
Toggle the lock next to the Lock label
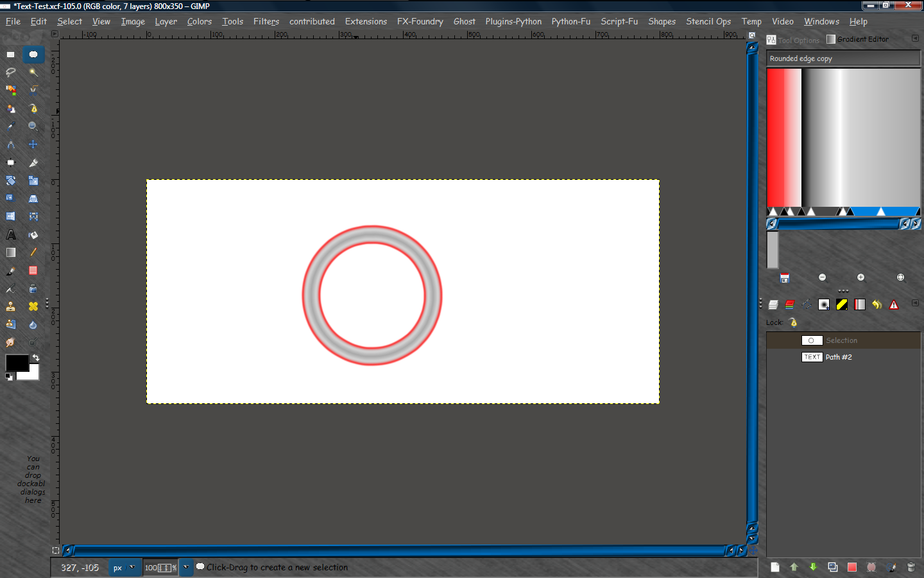(793, 322)
